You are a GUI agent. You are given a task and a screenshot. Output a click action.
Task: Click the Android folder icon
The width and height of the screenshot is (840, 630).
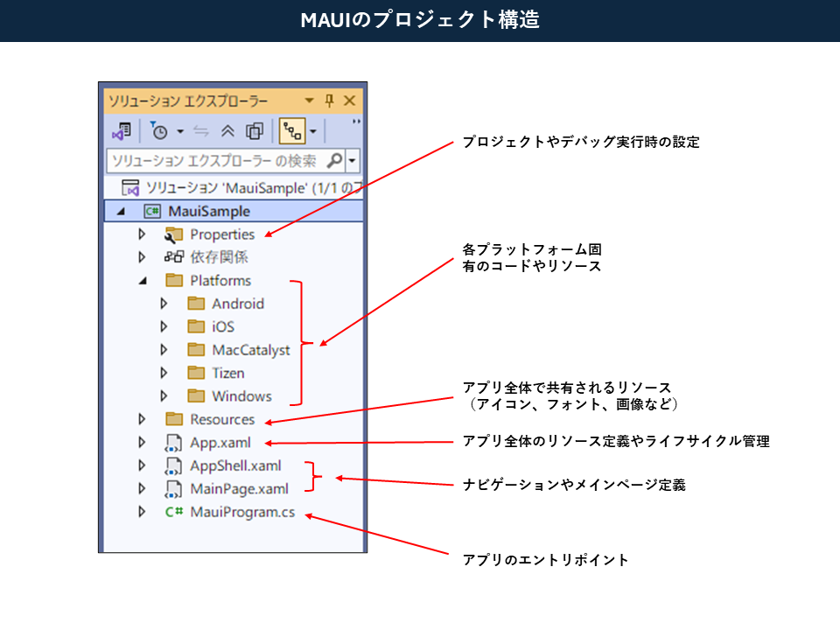pyautogui.click(x=196, y=304)
